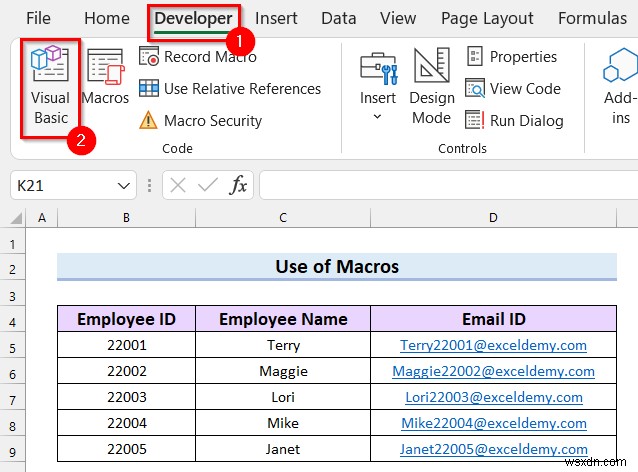Click cell containing 'Lori'
This screenshot has height=472, width=638.
click(x=283, y=397)
